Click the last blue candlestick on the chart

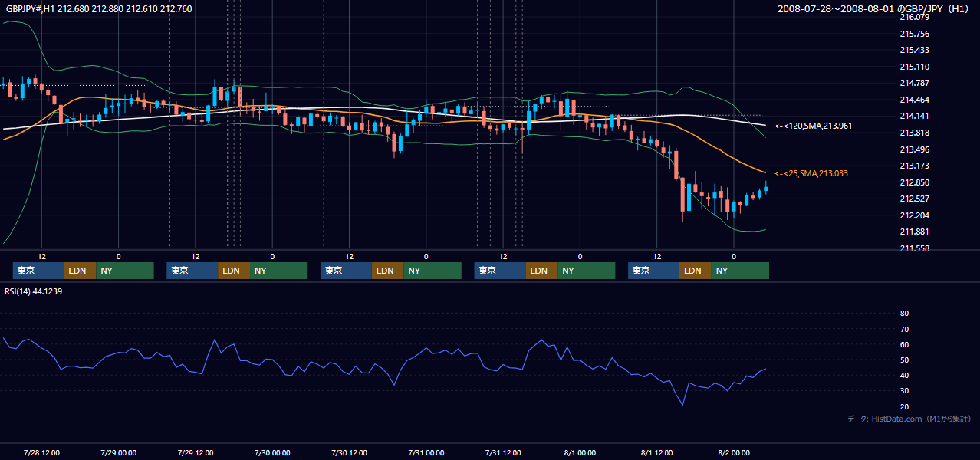(766, 188)
